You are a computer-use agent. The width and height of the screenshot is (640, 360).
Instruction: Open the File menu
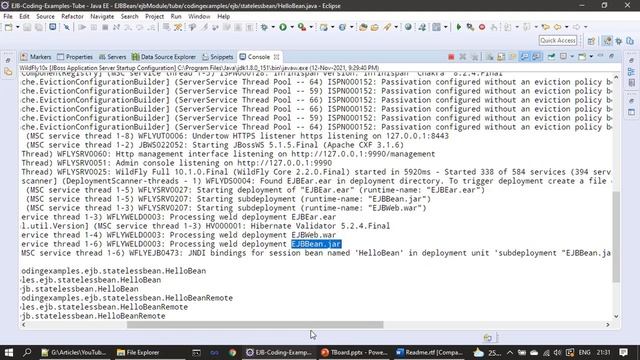pos(8,16)
